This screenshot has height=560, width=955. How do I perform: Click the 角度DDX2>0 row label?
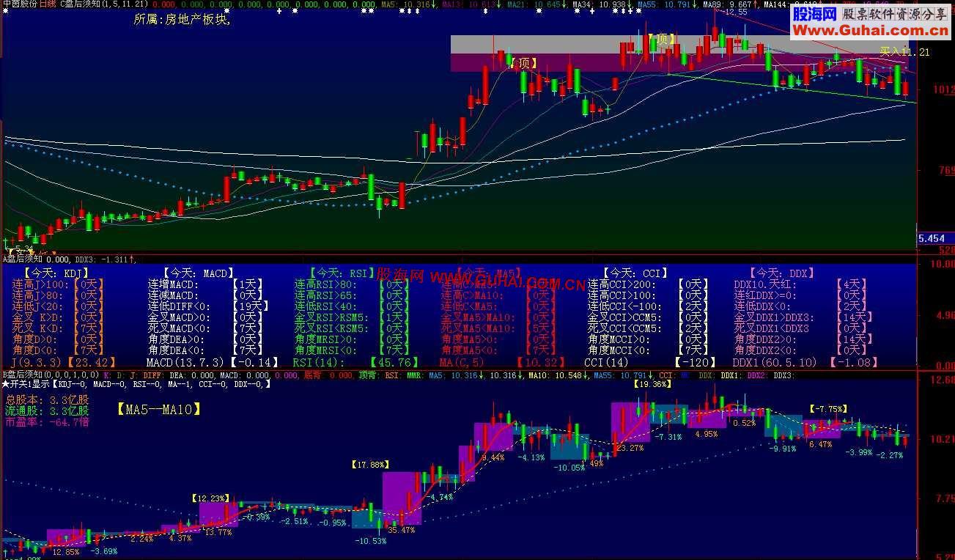[x=767, y=339]
